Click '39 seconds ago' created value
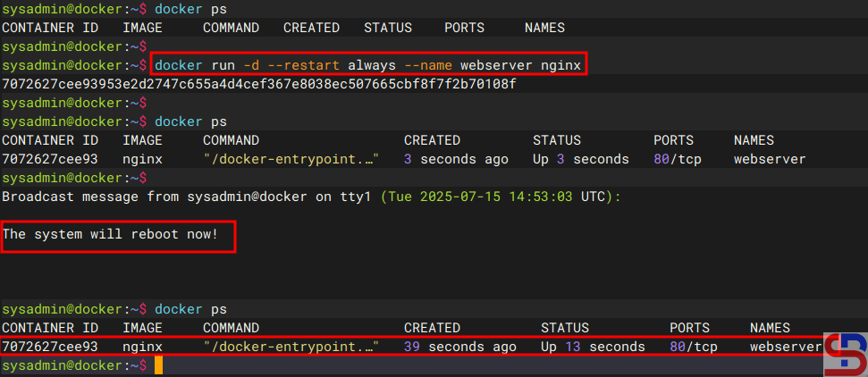This screenshot has width=868, height=377. 459,347
